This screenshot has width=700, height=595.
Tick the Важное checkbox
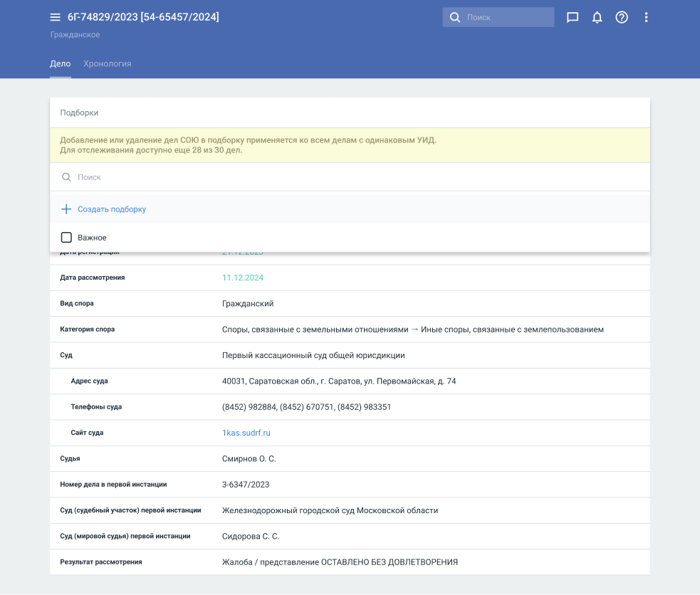tap(66, 238)
